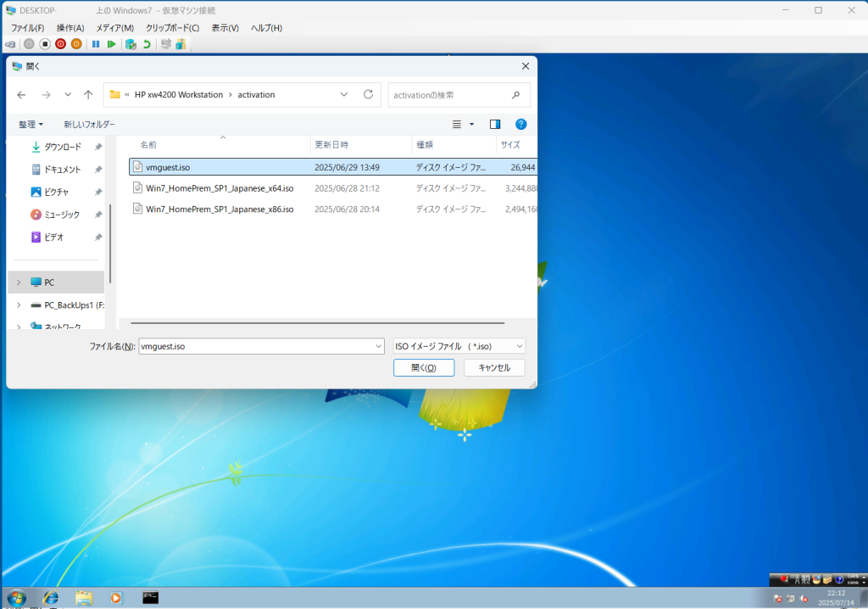Click the Ctrl+Alt+Del toolbar icon

click(10, 44)
